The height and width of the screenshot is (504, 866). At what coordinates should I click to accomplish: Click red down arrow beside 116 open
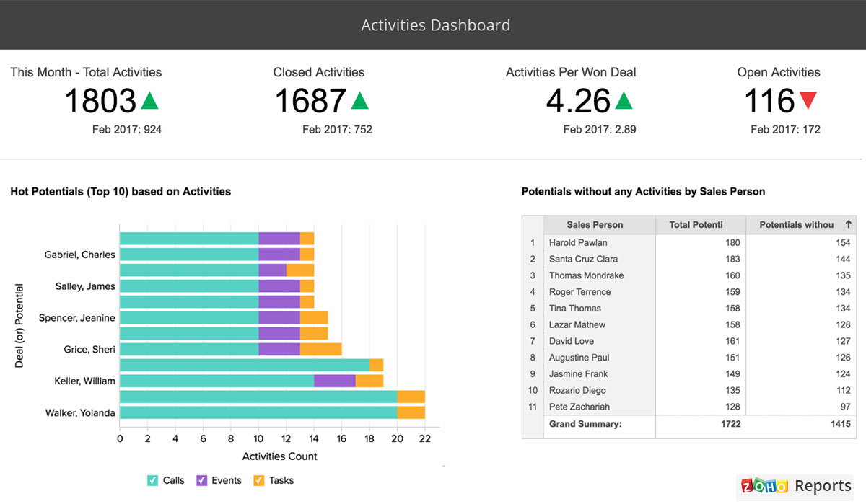tap(808, 100)
